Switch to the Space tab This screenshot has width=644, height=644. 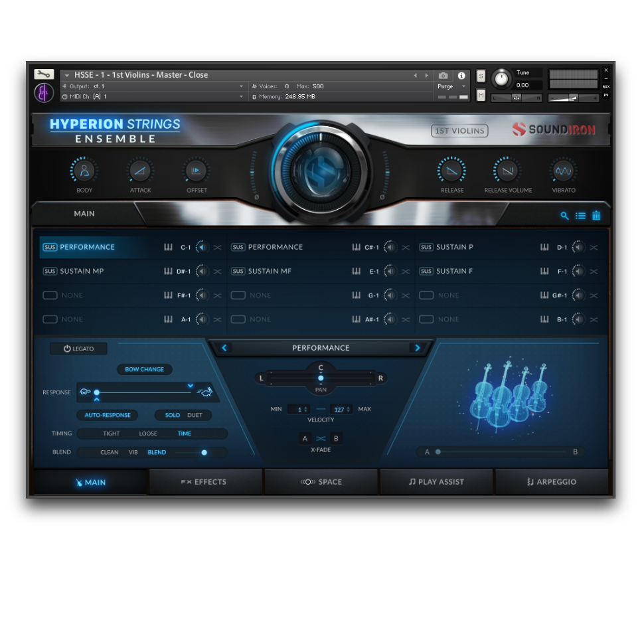[x=321, y=482]
